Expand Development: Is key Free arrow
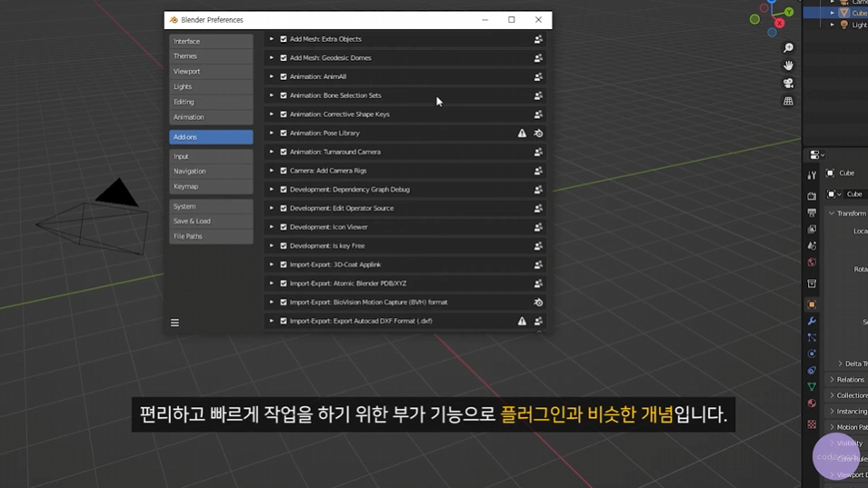 pos(271,246)
